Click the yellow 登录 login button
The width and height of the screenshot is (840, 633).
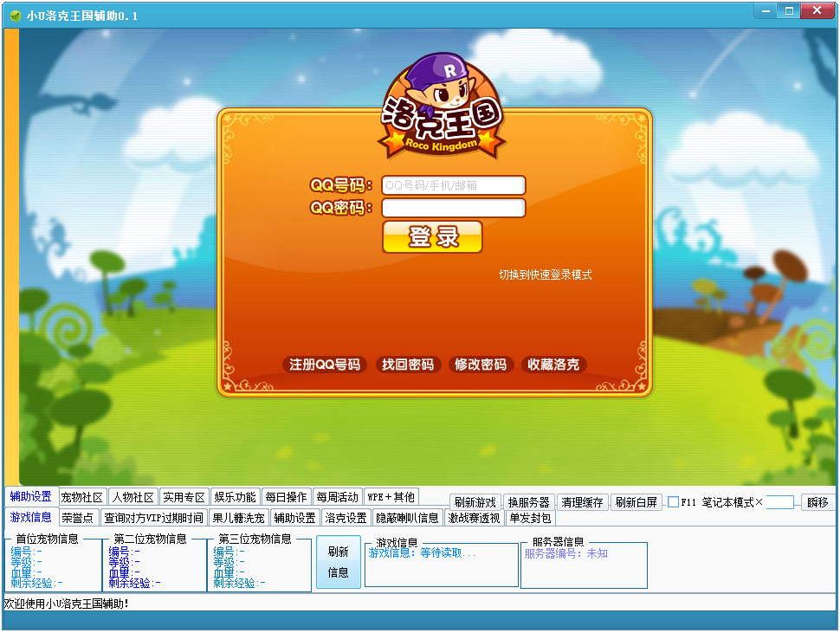432,236
